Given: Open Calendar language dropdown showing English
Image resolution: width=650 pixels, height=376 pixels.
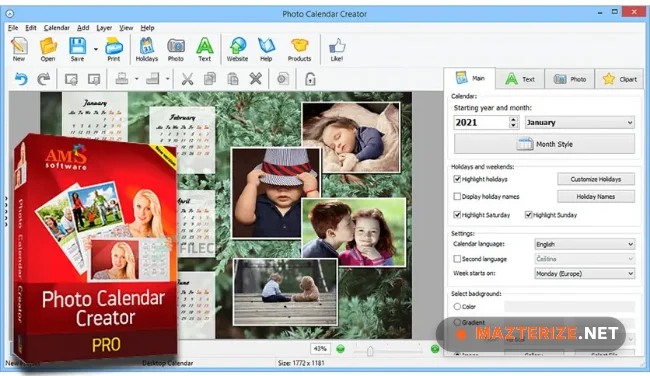Looking at the screenshot, I should pyautogui.click(x=585, y=244).
